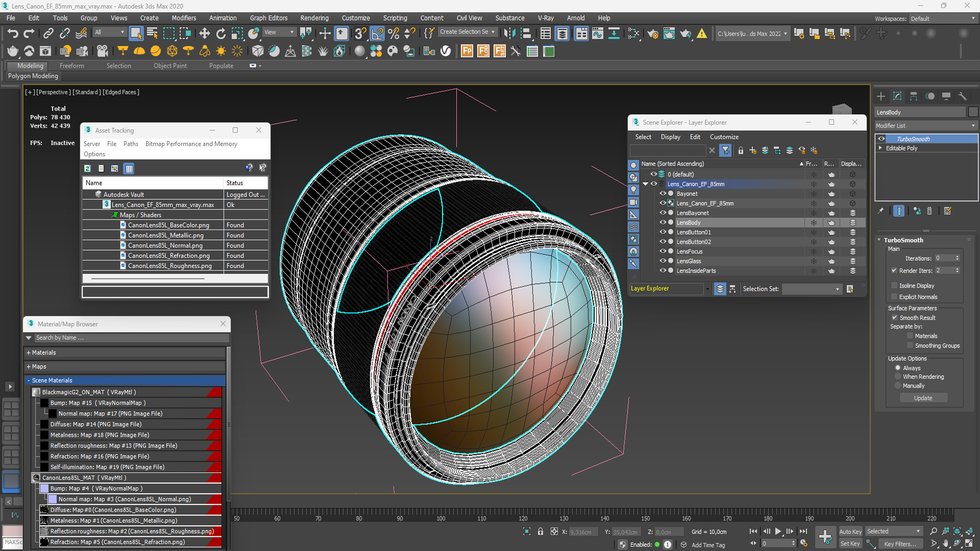Select the Select and Move tool
Screen dimensions: 980x551
204,33
